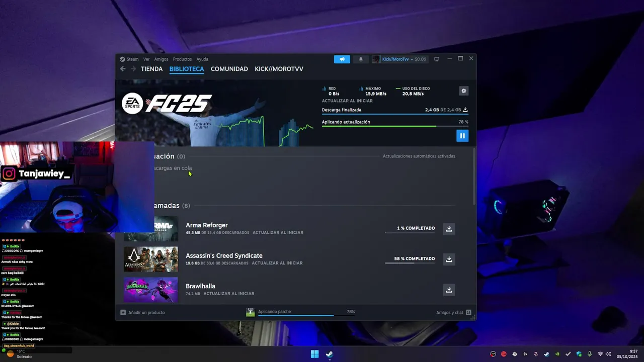Click the Aplicando parche bottom progress bar

tap(306, 316)
